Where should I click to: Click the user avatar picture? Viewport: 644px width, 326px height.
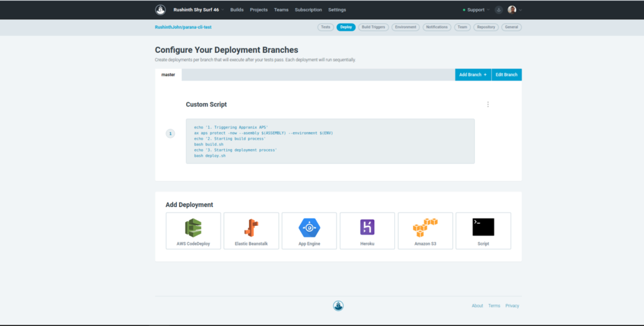pyautogui.click(x=512, y=10)
